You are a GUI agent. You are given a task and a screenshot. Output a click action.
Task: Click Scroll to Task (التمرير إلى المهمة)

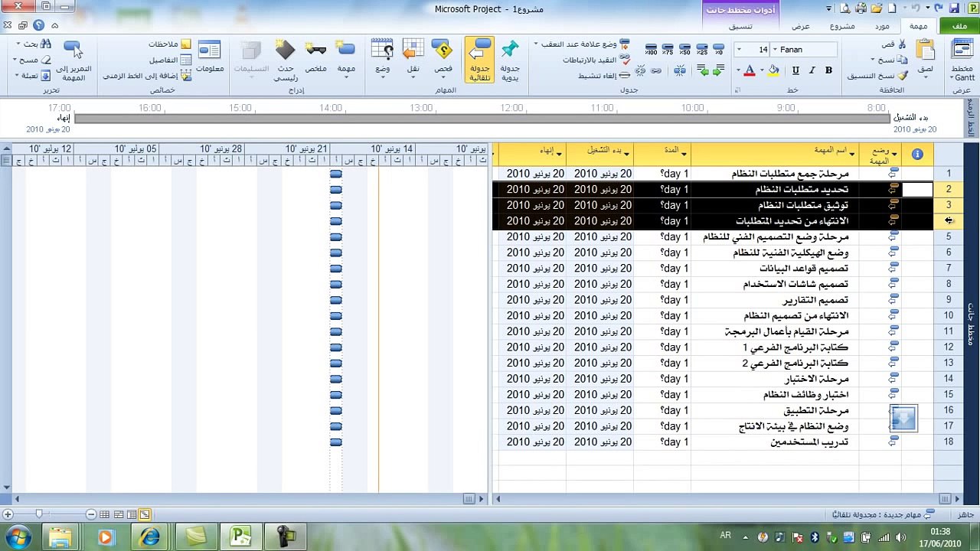click(73, 60)
